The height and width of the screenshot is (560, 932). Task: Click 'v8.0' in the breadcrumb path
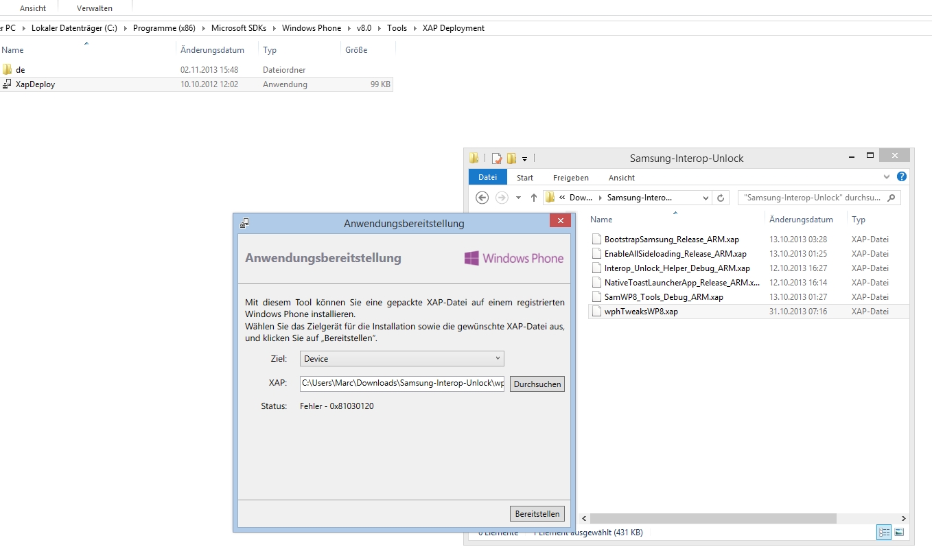coord(364,28)
